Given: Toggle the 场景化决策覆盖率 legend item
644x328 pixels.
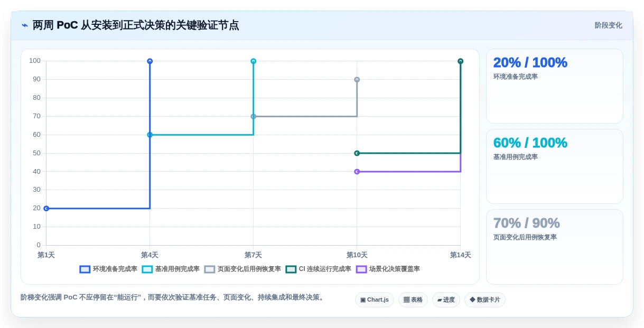Looking at the screenshot, I should [x=388, y=269].
